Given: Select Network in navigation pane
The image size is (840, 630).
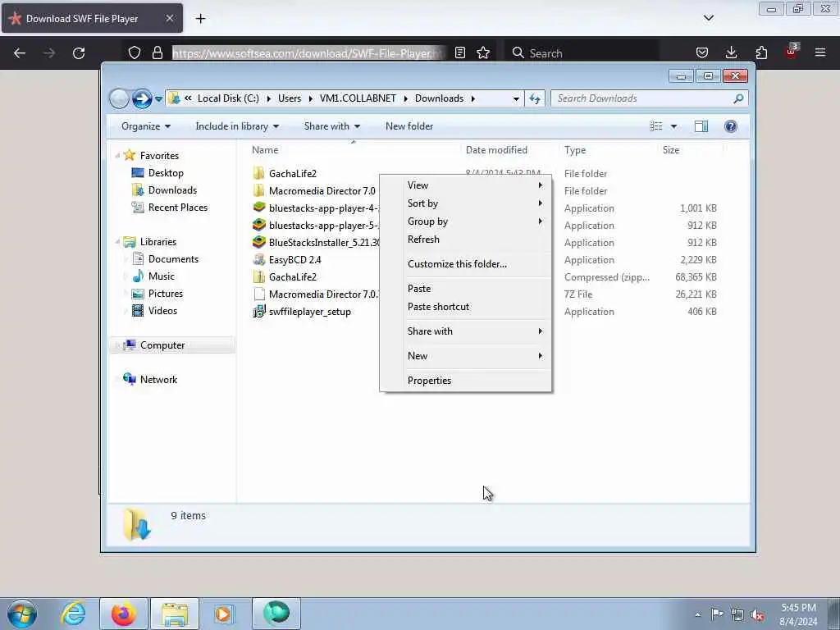Looking at the screenshot, I should 158,380.
